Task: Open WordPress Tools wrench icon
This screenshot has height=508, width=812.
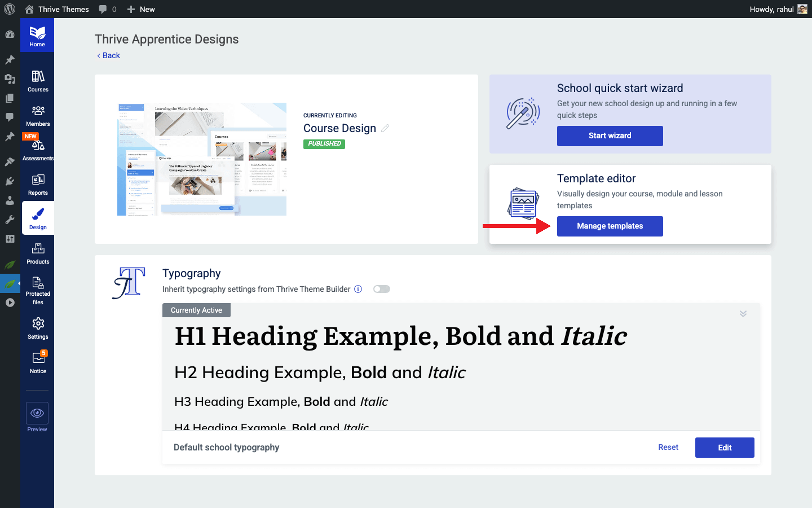Action: coord(10,220)
